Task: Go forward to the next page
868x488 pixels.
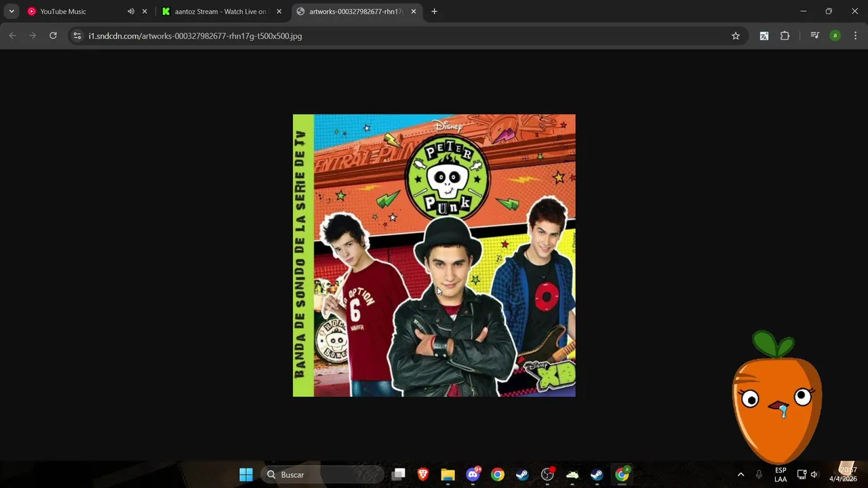Action: click(33, 36)
